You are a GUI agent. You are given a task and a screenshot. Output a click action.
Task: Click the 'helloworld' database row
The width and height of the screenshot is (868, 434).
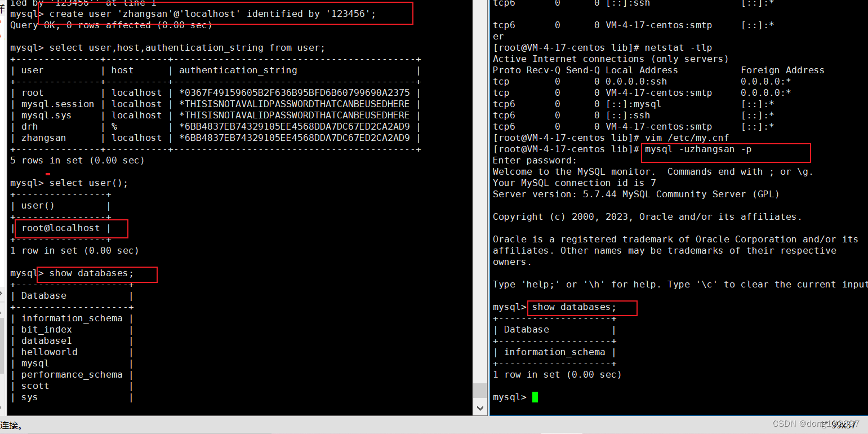[x=49, y=352]
